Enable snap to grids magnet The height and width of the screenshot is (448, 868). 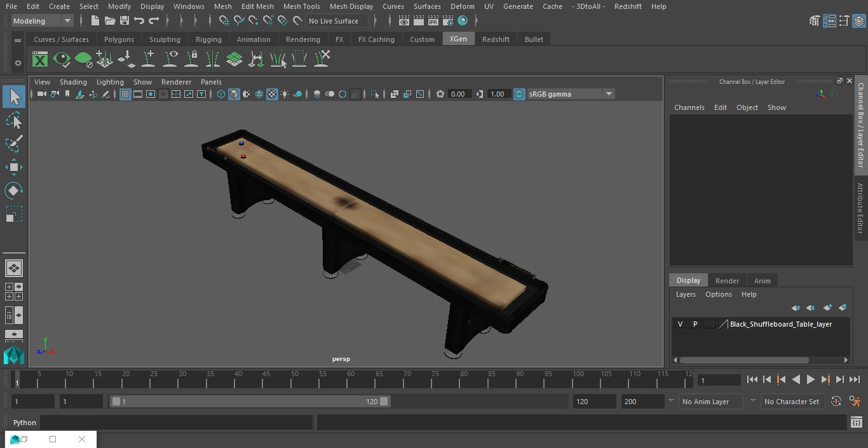tap(224, 21)
